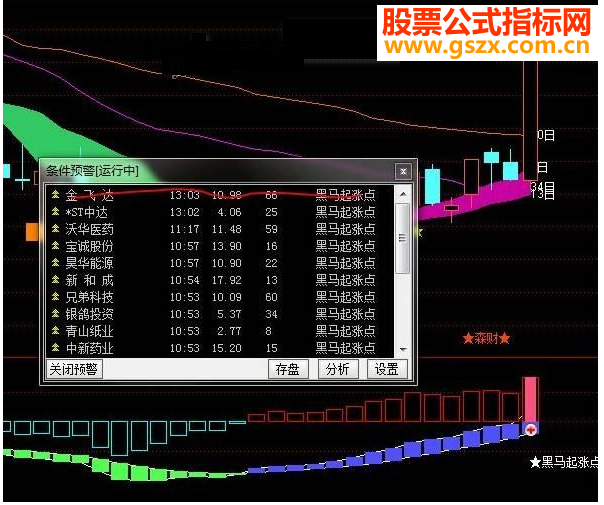This screenshot has height=505, width=604.
Task: Open the 设置 settings button
Action: click(x=388, y=370)
